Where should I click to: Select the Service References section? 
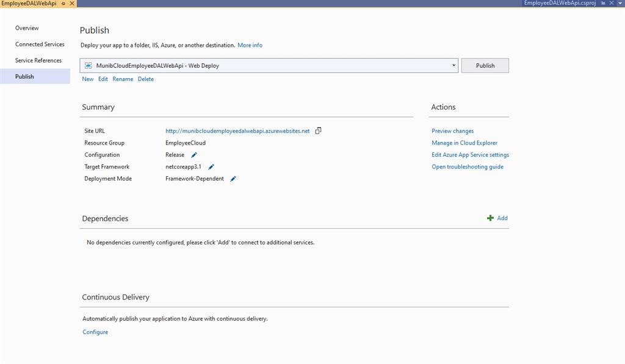[38, 60]
